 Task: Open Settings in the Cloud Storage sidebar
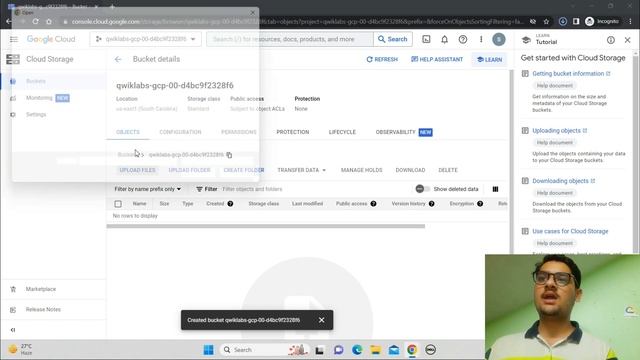tap(36, 114)
